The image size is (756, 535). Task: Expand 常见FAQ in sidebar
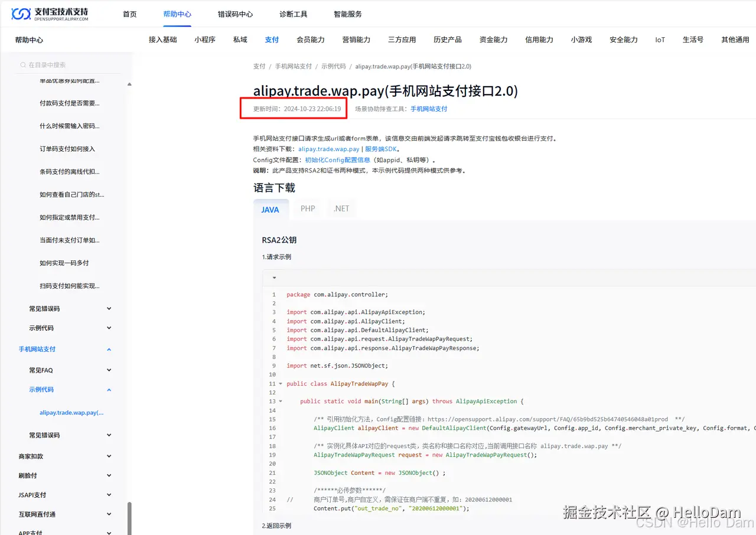[109, 370]
